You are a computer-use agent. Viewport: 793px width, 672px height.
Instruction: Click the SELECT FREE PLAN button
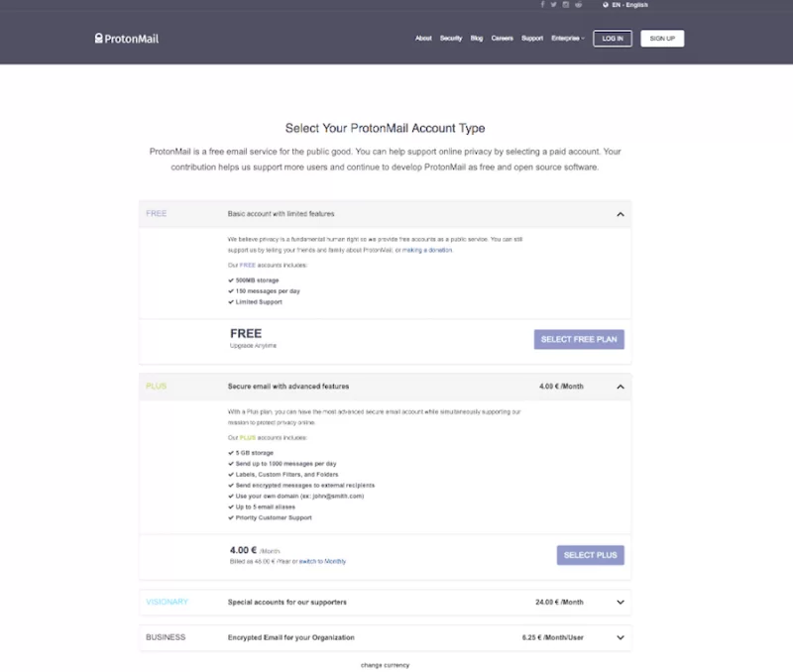(x=579, y=339)
